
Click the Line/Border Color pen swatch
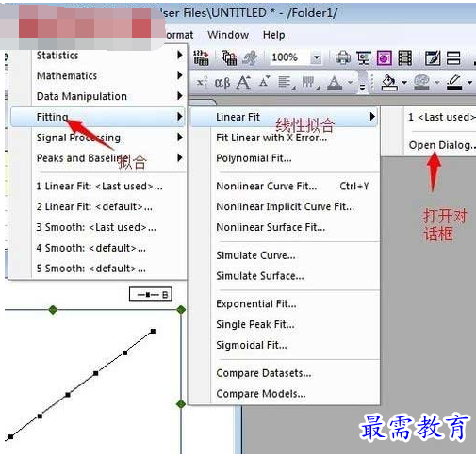tap(455, 83)
